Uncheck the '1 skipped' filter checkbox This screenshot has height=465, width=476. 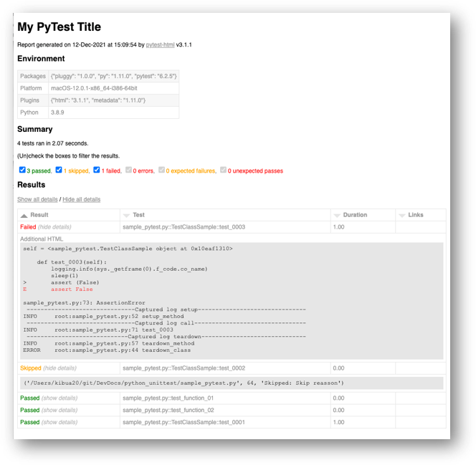pos(59,170)
